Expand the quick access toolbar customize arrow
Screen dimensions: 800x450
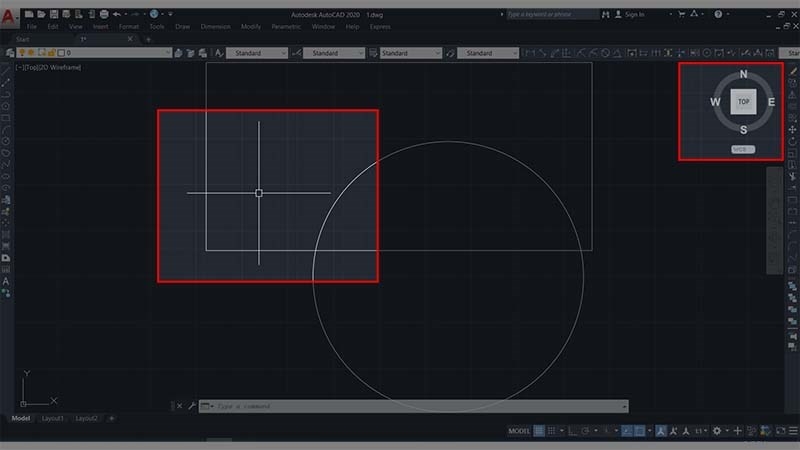(x=170, y=14)
